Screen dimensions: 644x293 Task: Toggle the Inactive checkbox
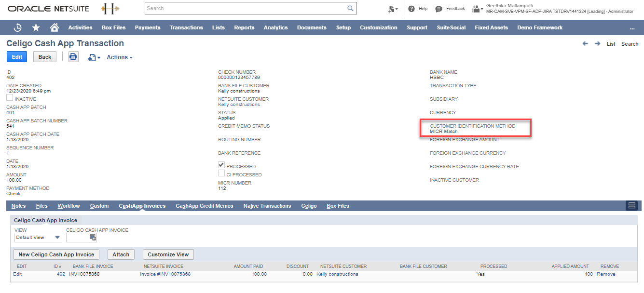10,98
